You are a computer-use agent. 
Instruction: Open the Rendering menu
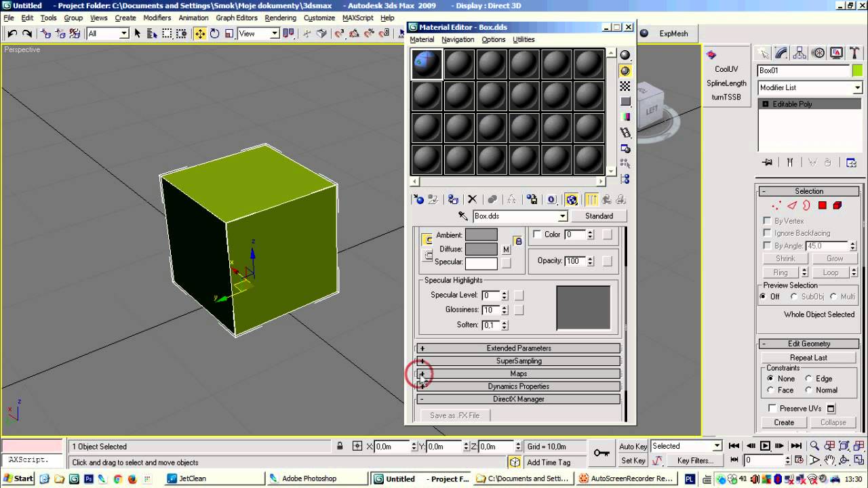(280, 18)
